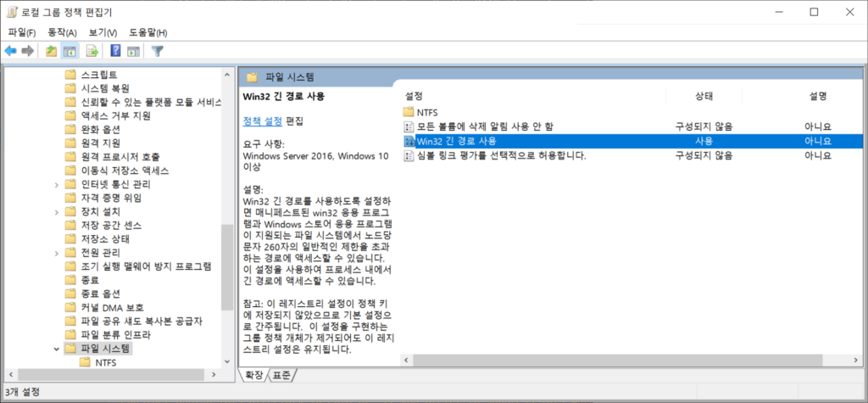The image size is (868, 403).
Task: Select the 확장 tab
Action: click(254, 375)
